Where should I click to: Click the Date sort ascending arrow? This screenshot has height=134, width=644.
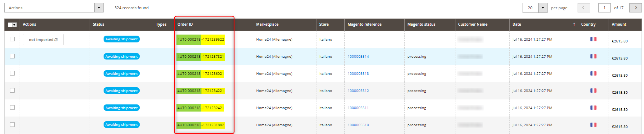pos(574,24)
